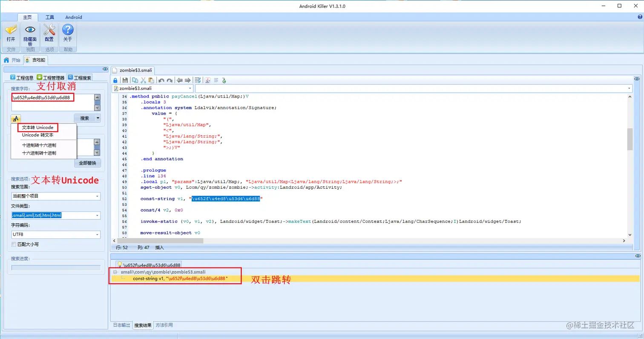Screen dimensions: 644x339
Task: Click the aA text conversion icon
Action: pyautogui.click(x=16, y=118)
